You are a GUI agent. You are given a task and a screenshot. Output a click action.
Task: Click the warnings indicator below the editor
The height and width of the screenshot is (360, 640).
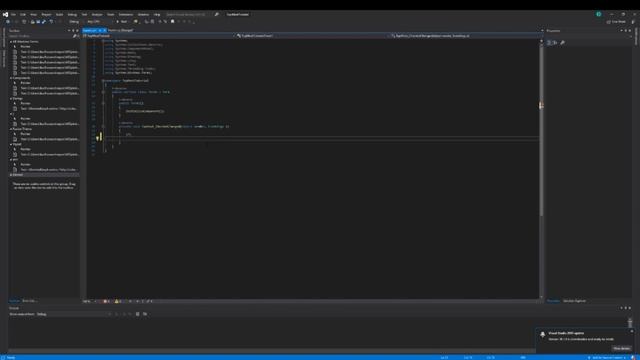[118, 301]
